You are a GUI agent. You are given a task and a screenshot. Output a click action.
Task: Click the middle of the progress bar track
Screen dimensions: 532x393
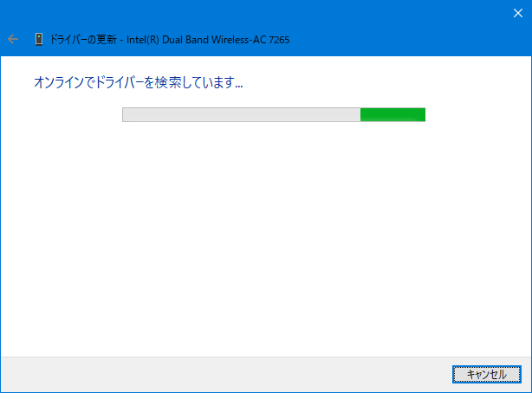point(274,114)
